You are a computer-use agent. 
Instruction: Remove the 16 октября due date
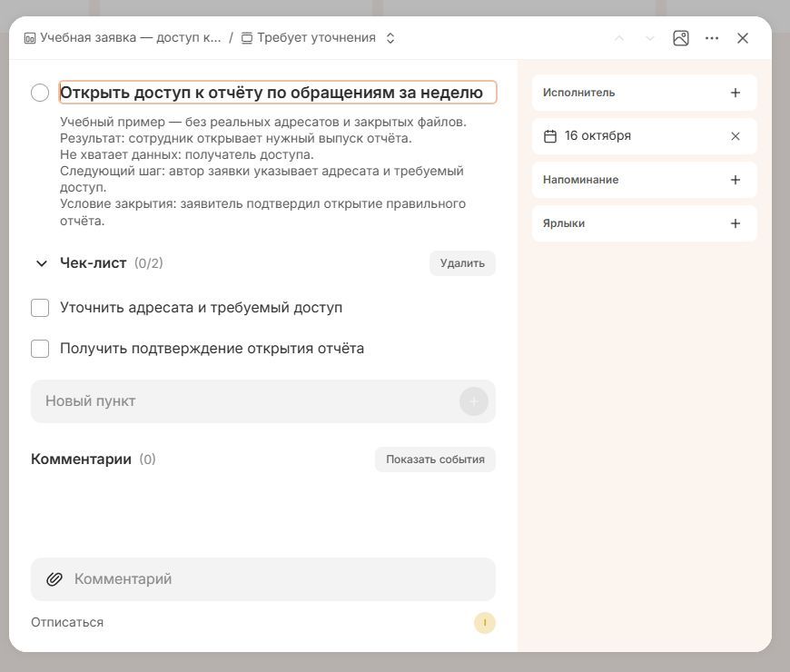click(736, 136)
